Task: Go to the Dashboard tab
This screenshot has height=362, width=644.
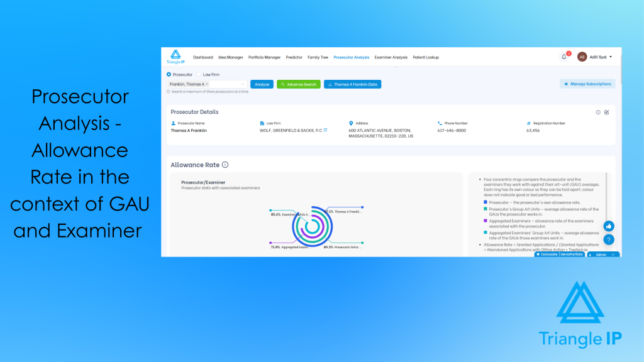Action: tap(203, 57)
